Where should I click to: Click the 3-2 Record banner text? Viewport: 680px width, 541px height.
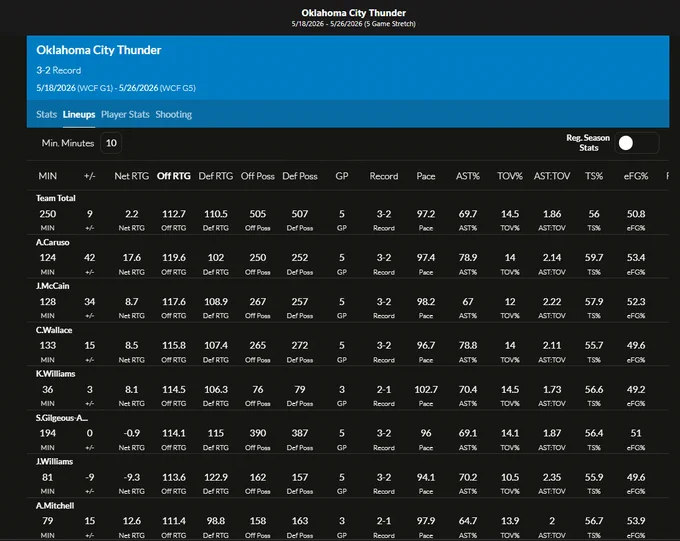tap(59, 70)
